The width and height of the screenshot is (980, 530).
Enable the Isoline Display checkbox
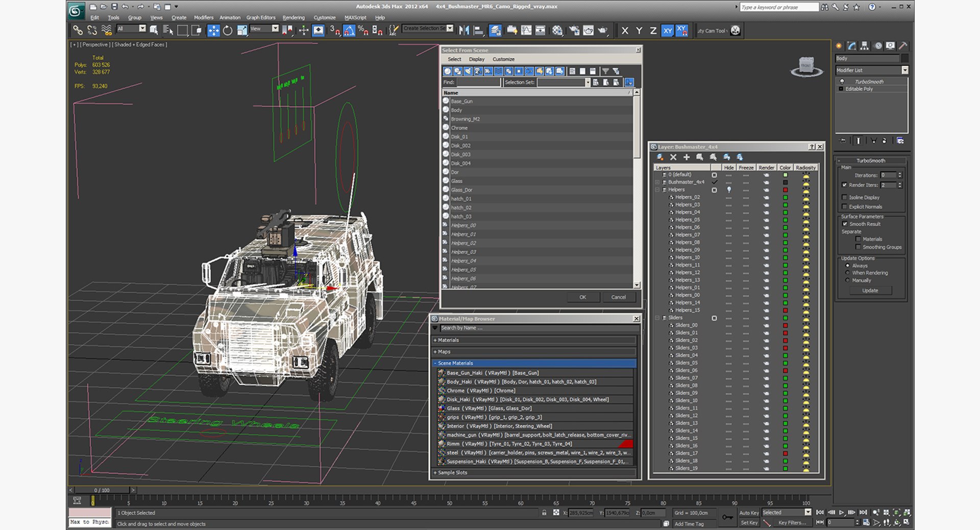click(x=844, y=197)
